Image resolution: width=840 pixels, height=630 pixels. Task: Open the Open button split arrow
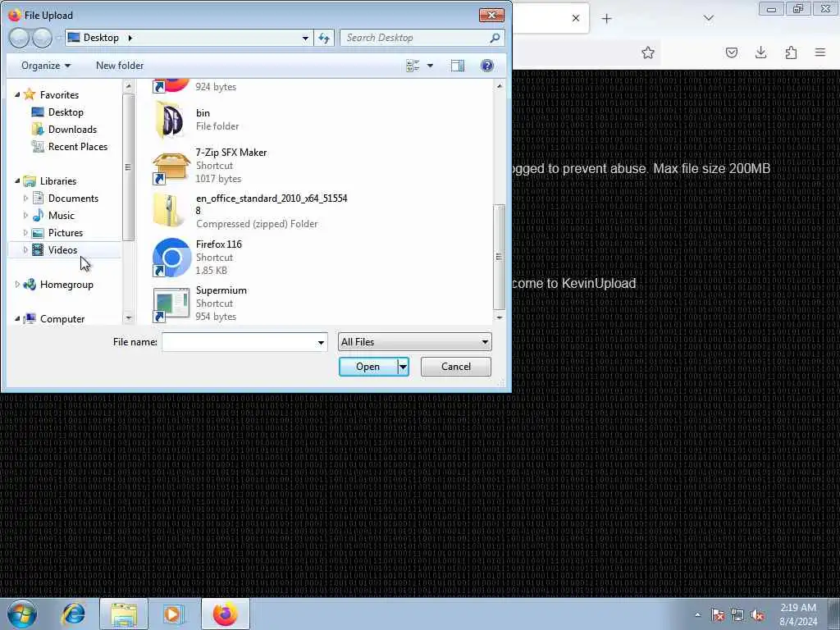click(x=404, y=367)
